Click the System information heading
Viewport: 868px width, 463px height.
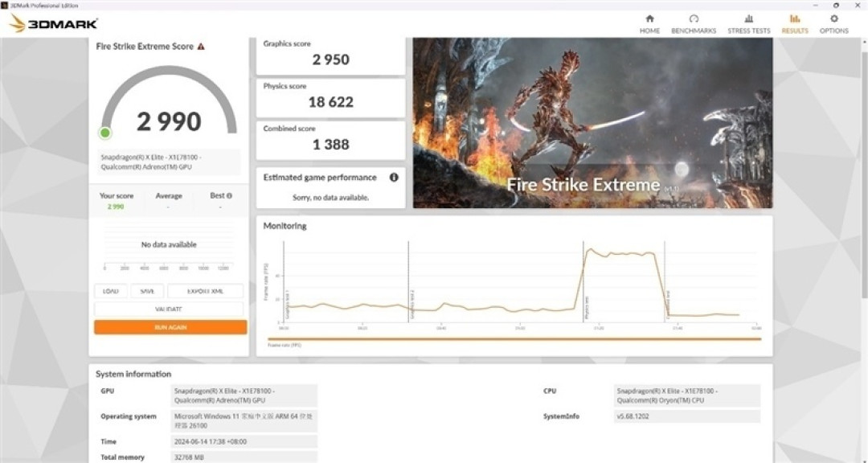point(133,374)
